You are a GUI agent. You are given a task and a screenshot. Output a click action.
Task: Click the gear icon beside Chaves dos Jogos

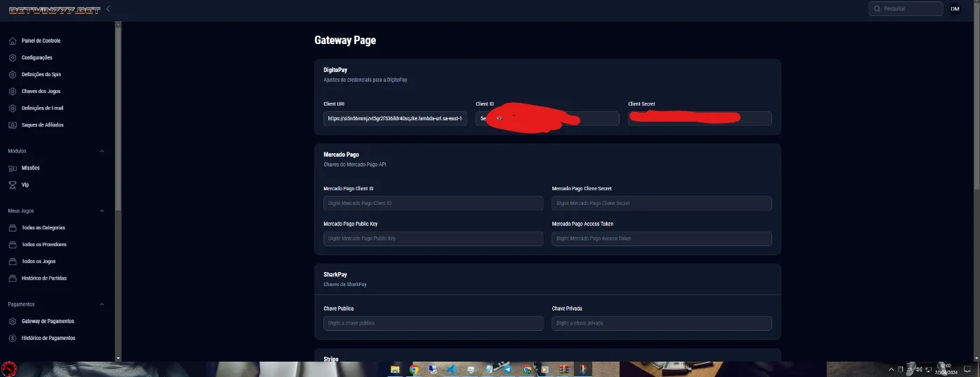(x=13, y=91)
